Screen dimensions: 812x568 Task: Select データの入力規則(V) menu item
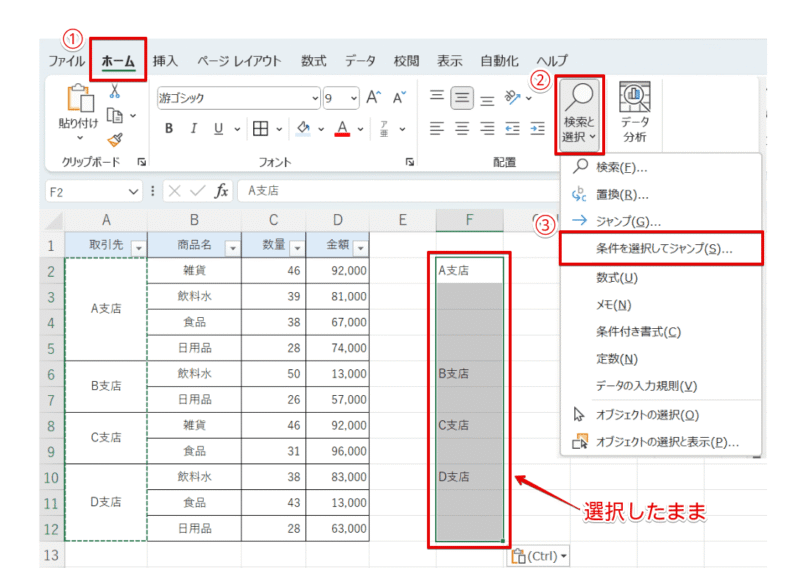[661, 386]
